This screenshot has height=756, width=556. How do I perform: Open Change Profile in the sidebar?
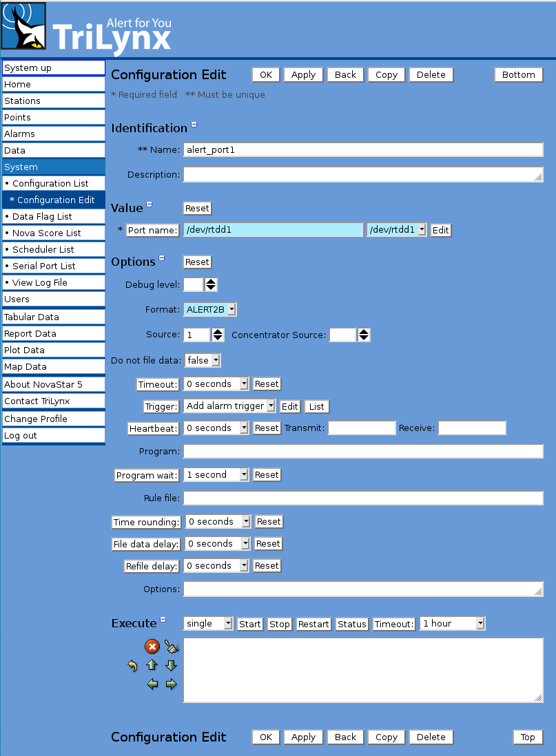tap(54, 419)
